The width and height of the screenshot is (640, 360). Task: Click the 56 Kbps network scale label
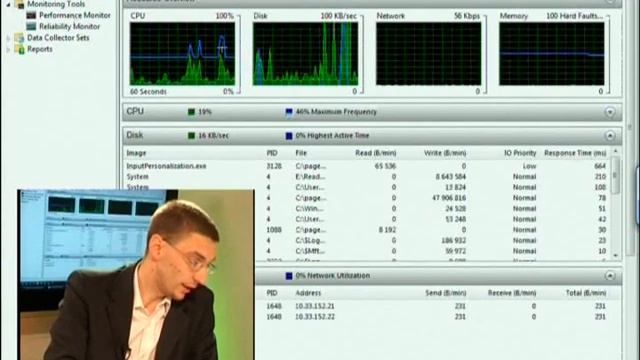coord(467,16)
